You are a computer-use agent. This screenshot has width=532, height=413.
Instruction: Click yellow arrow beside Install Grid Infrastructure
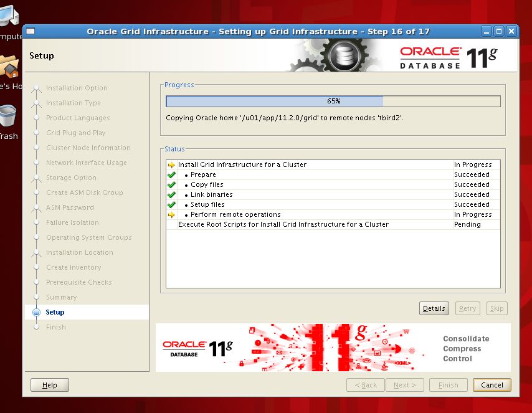click(171, 165)
